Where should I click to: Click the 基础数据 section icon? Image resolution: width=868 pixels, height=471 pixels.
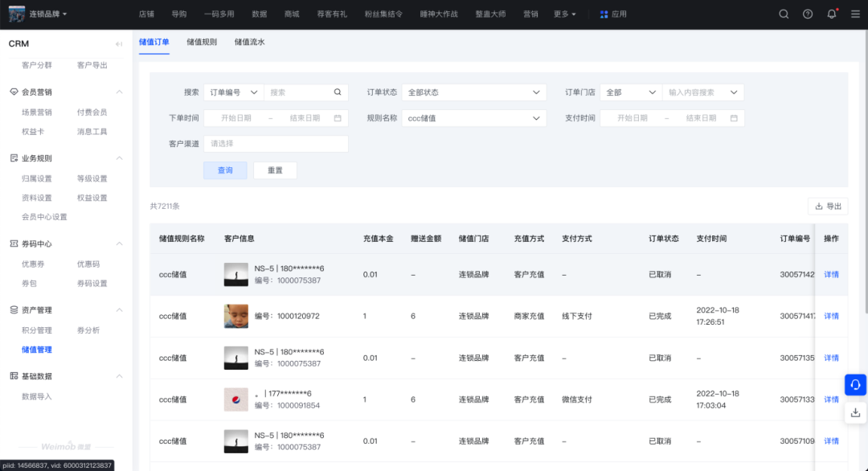tap(14, 376)
